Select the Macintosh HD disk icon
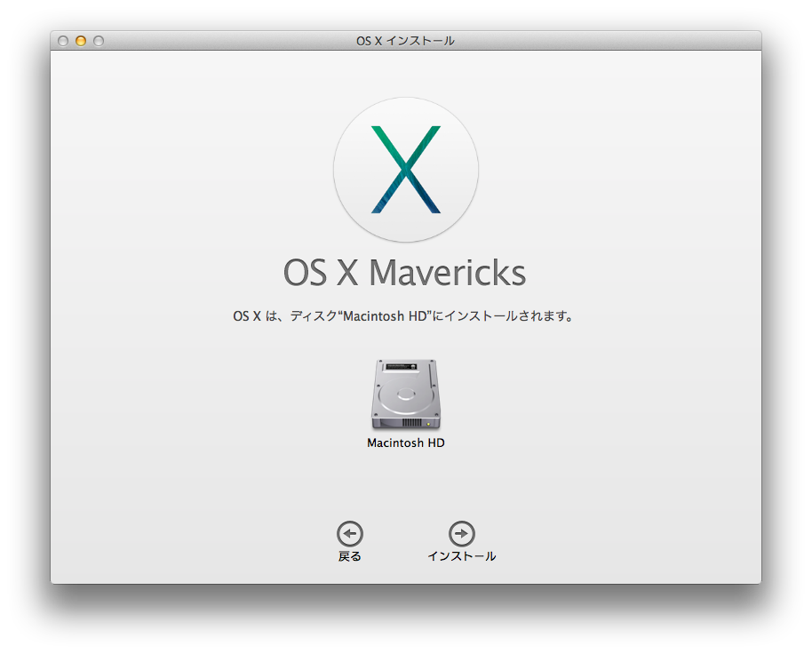Image resolution: width=812 pixels, height=654 pixels. point(406,394)
